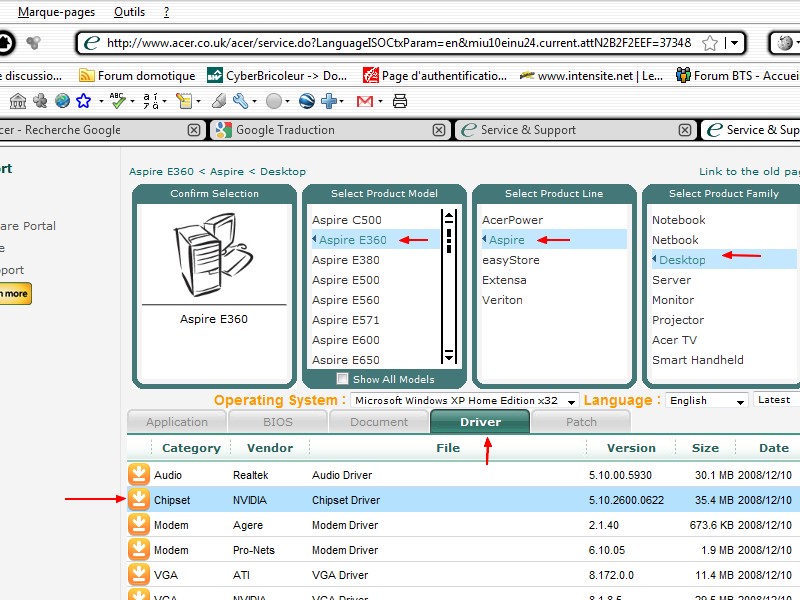Open the Forum BTS bookmark
800x600 pixels.
tap(737, 76)
